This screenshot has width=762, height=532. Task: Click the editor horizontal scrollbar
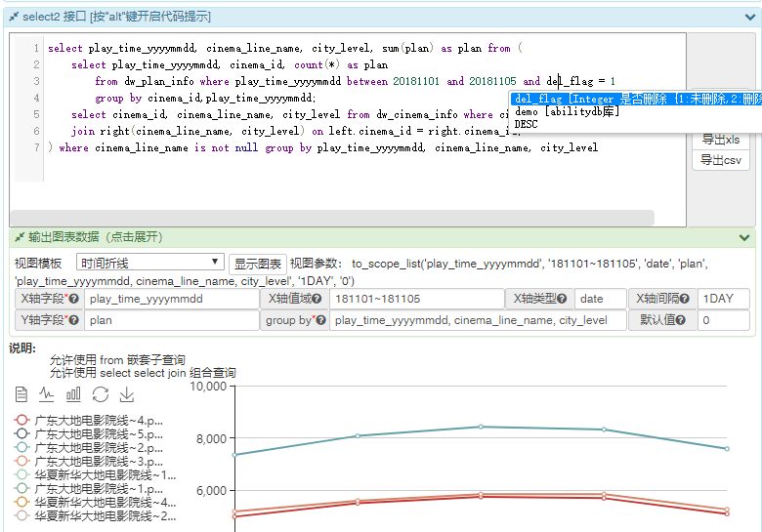[332, 218]
